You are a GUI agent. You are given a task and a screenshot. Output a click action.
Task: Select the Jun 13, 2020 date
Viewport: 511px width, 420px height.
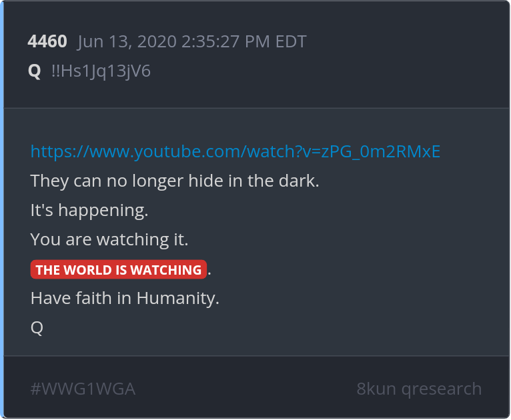[x=127, y=42]
